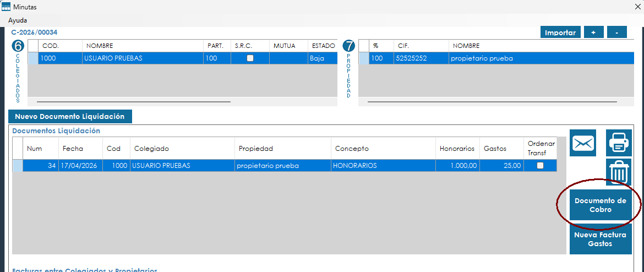The image size is (644, 272).
Task: Click the Minutas app icon in title bar
Action: pyautogui.click(x=6, y=7)
